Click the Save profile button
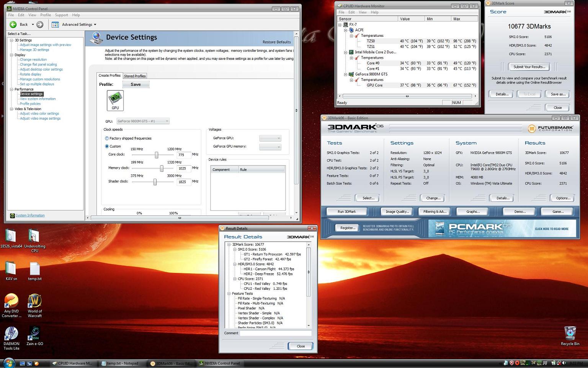 [136, 84]
